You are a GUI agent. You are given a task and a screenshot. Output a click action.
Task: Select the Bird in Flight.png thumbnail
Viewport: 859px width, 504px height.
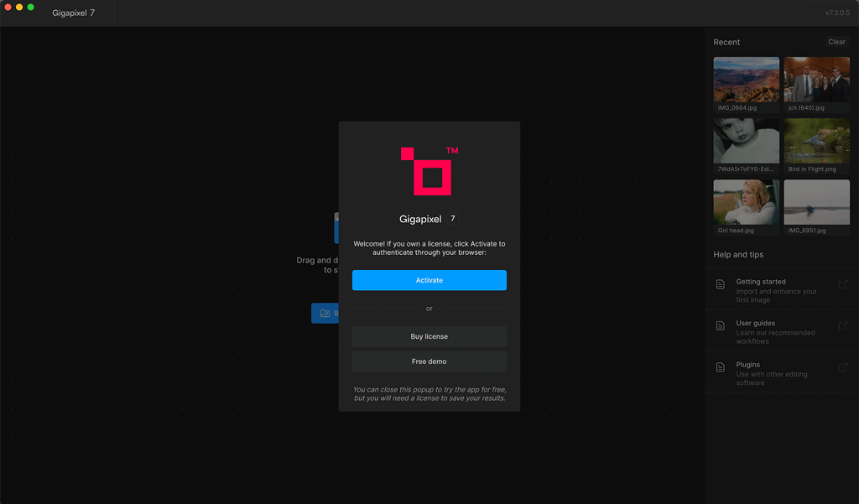tap(816, 141)
